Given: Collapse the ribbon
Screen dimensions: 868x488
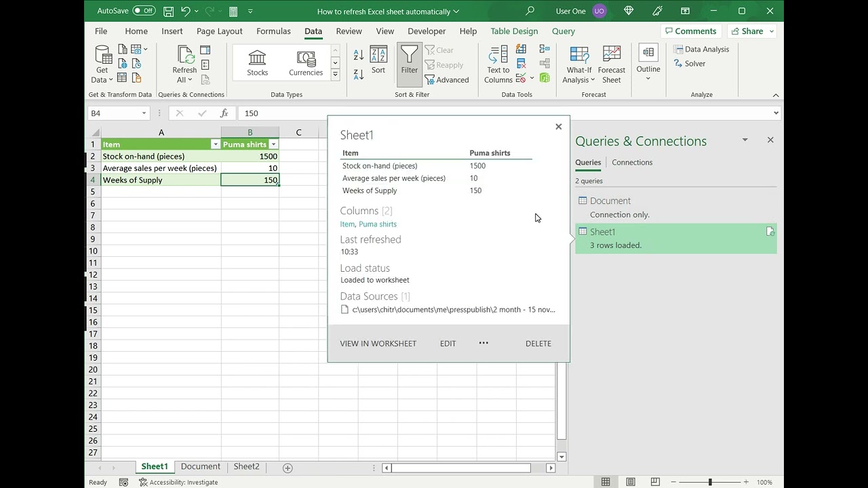Looking at the screenshot, I should click(x=776, y=95).
